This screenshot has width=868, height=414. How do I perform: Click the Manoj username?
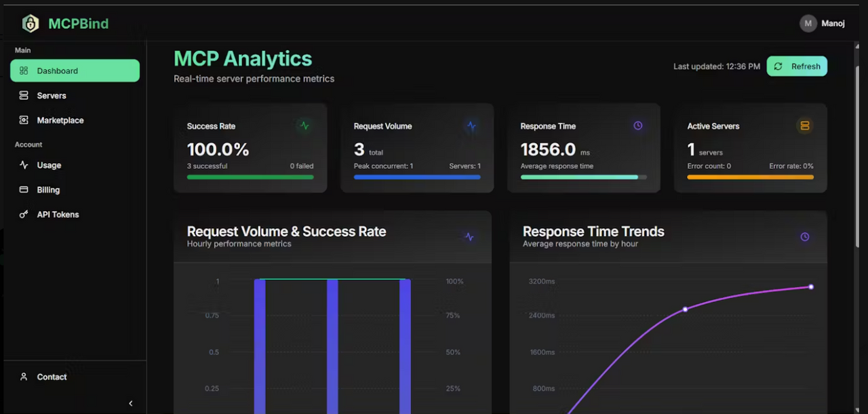[x=833, y=23]
